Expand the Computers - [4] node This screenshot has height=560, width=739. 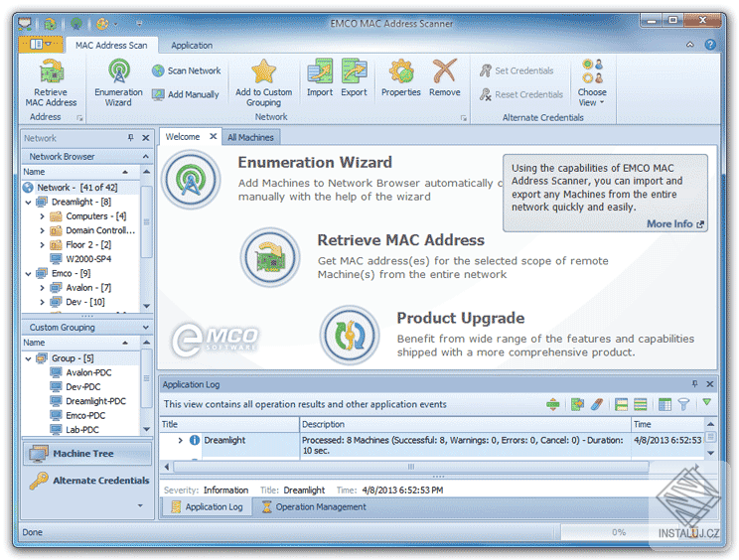pyautogui.click(x=42, y=216)
